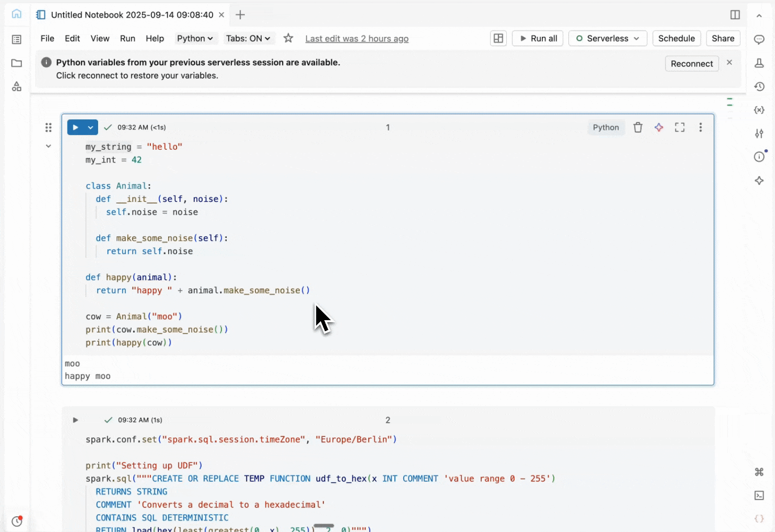Open the workspace folder icon in left sidebar
This screenshot has height=532, width=775.
pos(17,63)
